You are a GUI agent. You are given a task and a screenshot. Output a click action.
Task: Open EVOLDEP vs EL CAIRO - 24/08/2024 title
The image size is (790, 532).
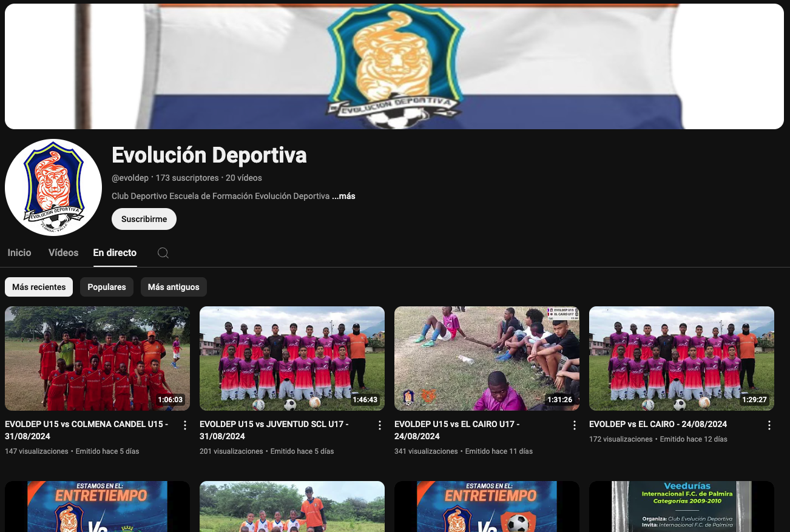(658, 424)
